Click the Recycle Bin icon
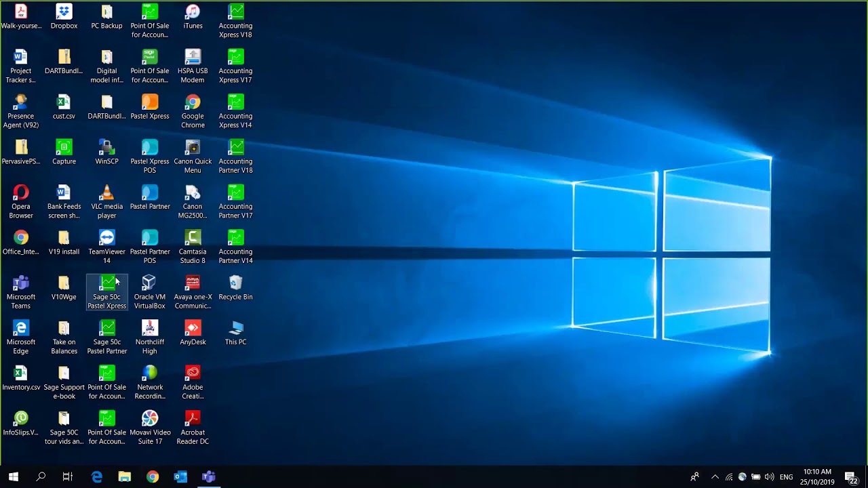 point(235,288)
